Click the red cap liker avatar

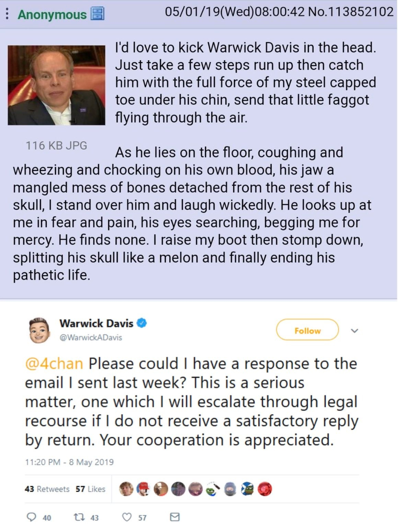click(x=143, y=489)
